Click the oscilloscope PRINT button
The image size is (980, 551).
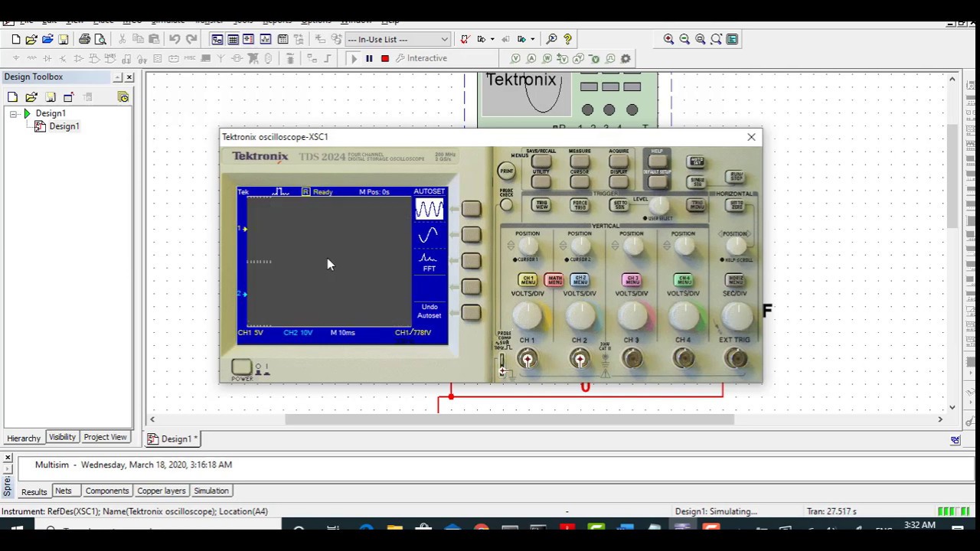506,171
